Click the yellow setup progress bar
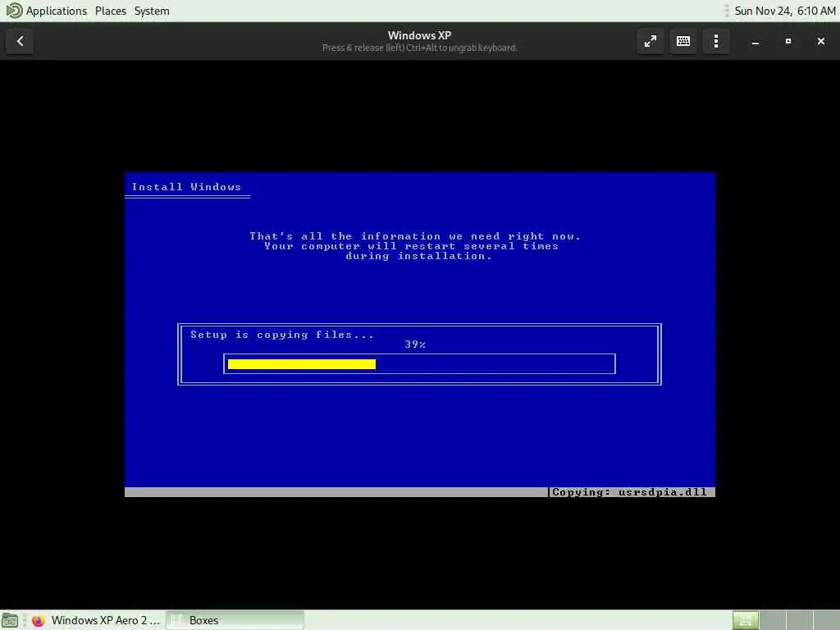 click(x=302, y=364)
